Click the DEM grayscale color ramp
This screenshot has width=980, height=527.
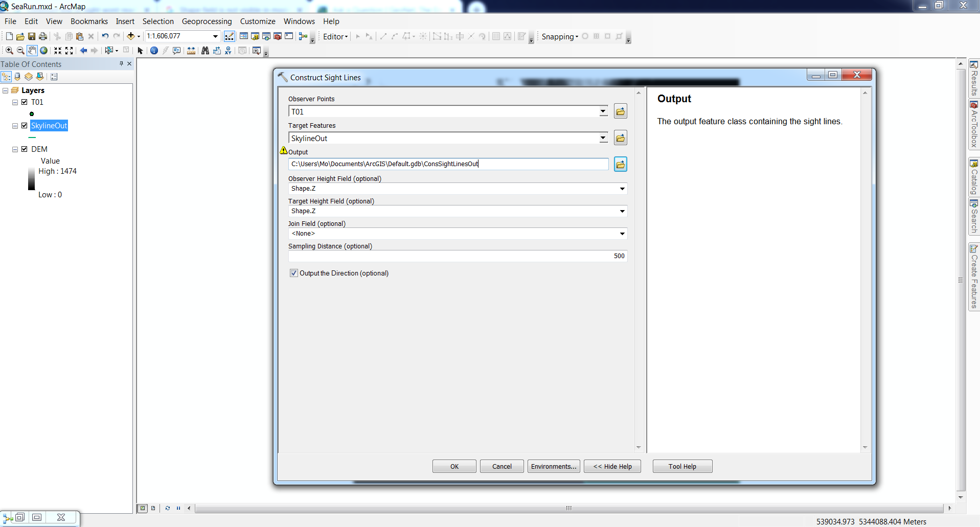click(x=32, y=179)
